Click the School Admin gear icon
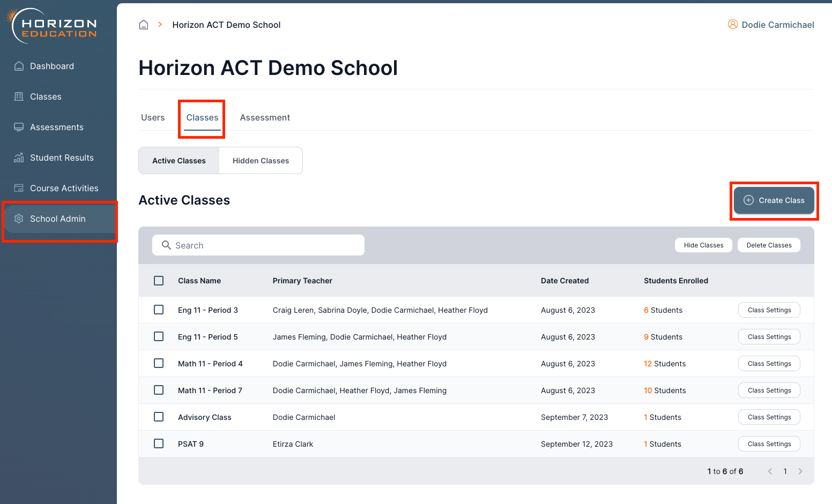 (x=19, y=219)
